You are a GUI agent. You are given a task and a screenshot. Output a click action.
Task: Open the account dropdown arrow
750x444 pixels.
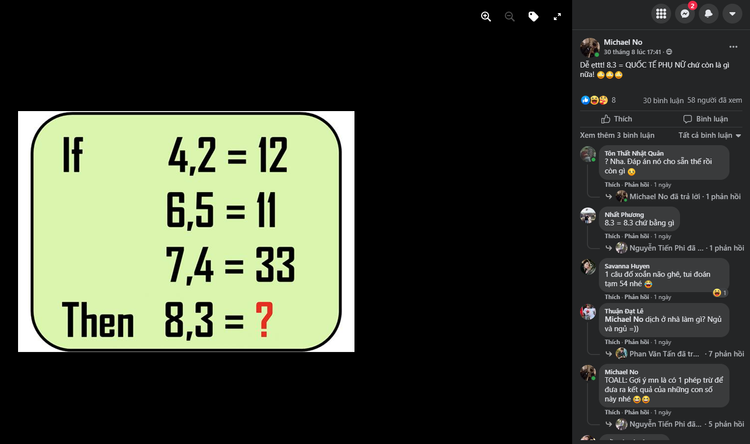click(x=733, y=14)
